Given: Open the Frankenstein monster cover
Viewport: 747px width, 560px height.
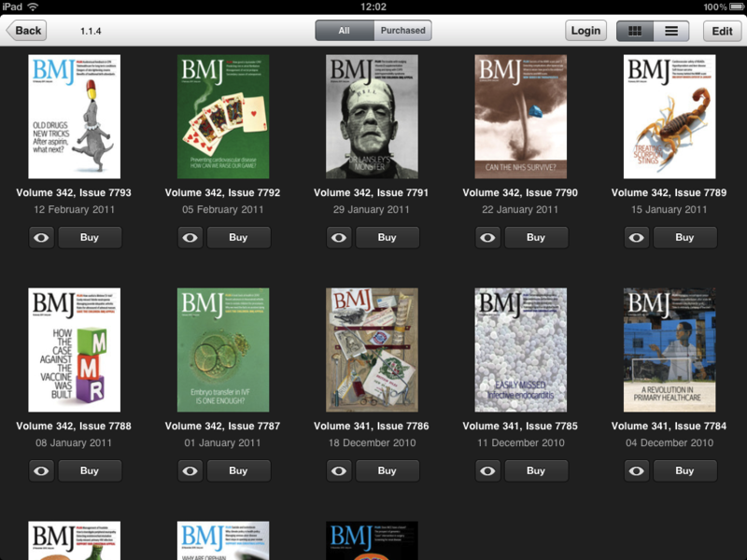Looking at the screenshot, I should 372,117.
